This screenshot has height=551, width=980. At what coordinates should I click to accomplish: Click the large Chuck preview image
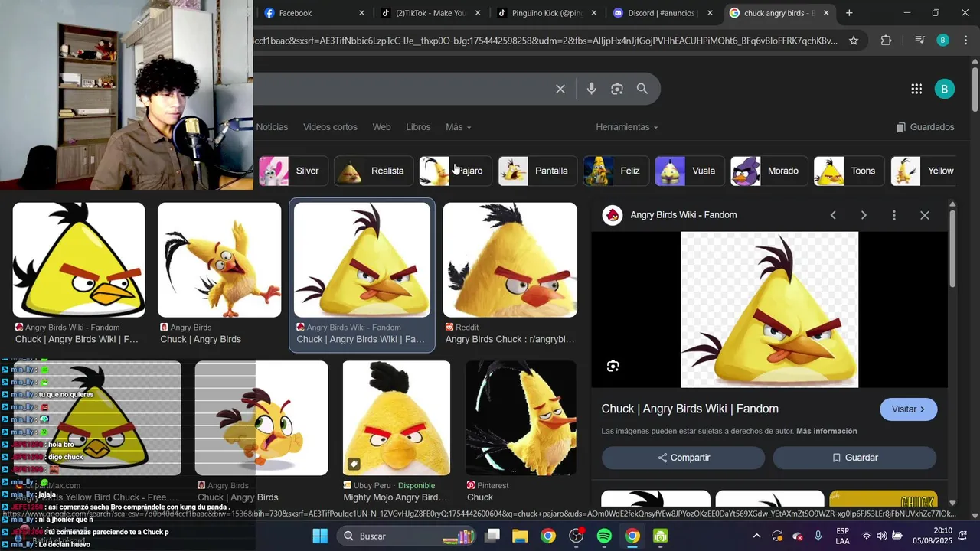[x=769, y=310]
